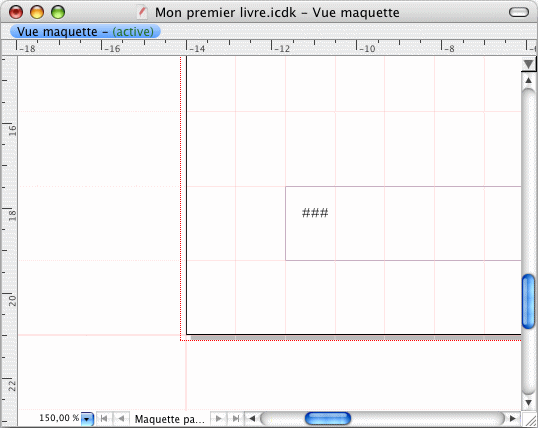This screenshot has width=538, height=428.
Task: Click the horizontal scrollbar thumb
Action: [x=328, y=419]
